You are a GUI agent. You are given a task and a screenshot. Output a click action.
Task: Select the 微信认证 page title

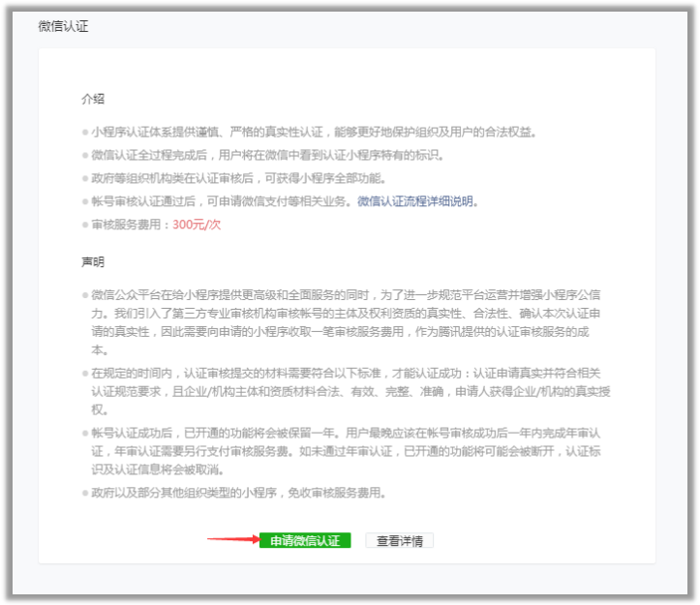tap(63, 26)
